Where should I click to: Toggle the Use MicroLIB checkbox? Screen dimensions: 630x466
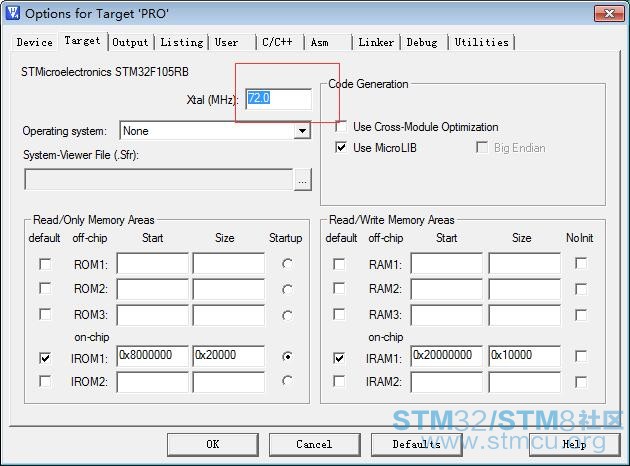[x=341, y=147]
